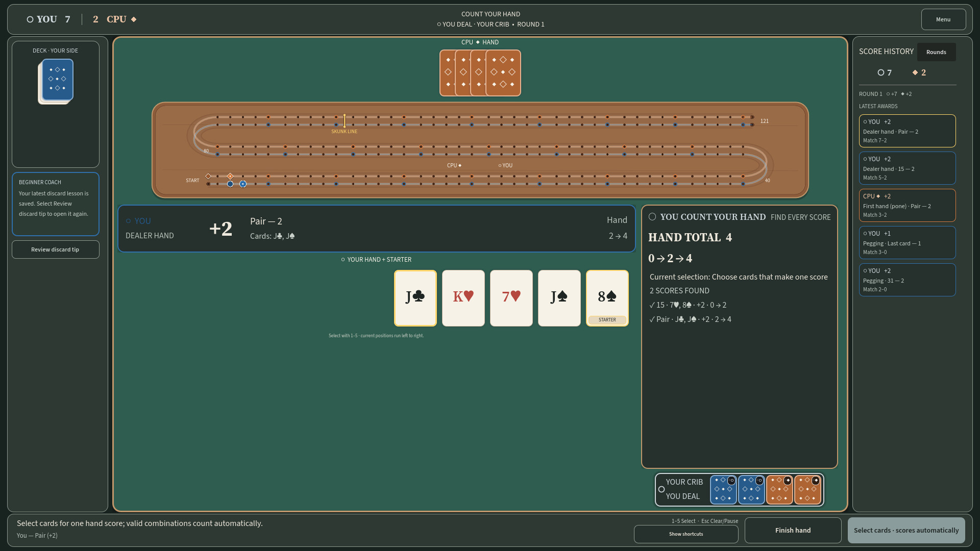Switch to the Rounds tab

pyautogui.click(x=936, y=52)
